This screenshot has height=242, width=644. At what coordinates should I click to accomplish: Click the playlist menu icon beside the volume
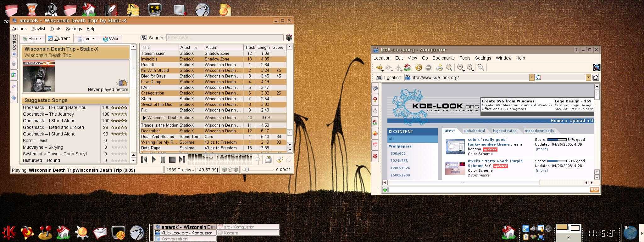pos(268,159)
